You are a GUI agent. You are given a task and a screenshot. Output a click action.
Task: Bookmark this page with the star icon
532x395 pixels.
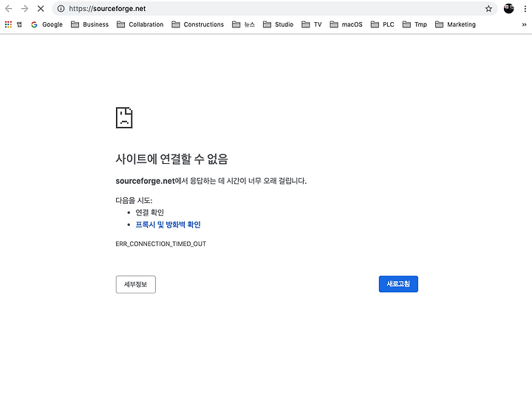488,8
